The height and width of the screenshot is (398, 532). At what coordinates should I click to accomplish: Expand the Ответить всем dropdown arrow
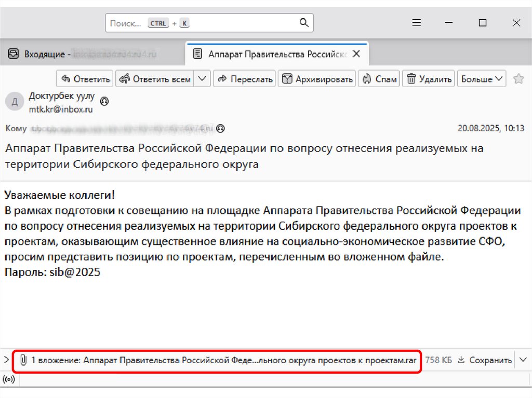[202, 79]
